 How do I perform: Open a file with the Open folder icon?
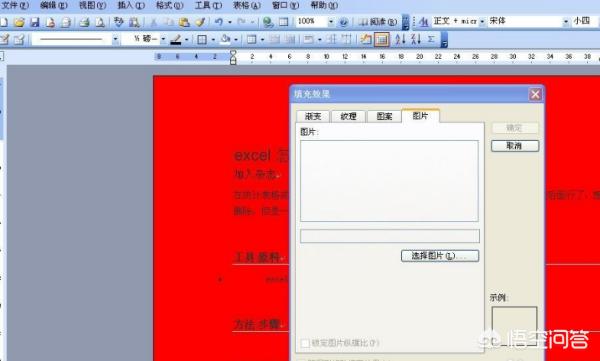[19, 22]
